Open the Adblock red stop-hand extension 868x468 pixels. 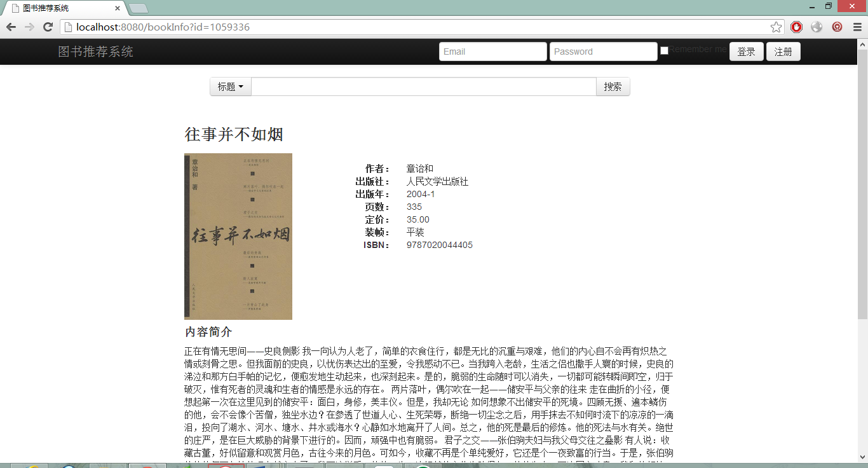[797, 27]
